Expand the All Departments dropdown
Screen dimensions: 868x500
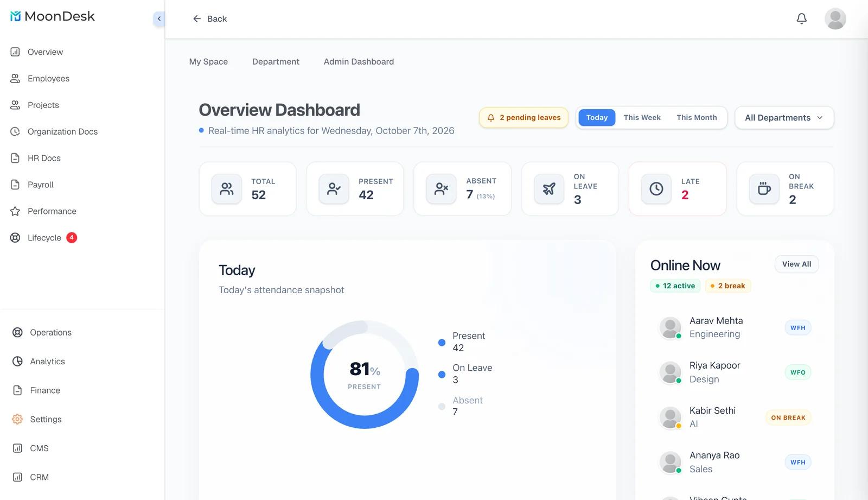click(x=784, y=118)
